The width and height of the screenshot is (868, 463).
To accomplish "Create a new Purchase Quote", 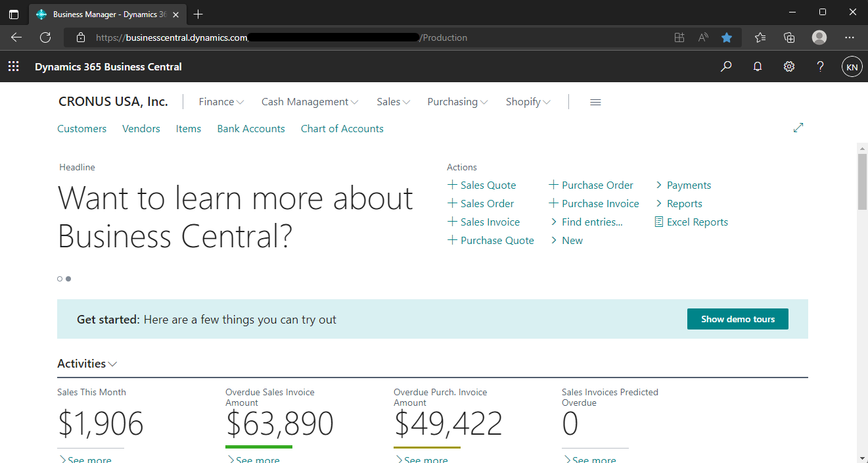I will click(491, 241).
